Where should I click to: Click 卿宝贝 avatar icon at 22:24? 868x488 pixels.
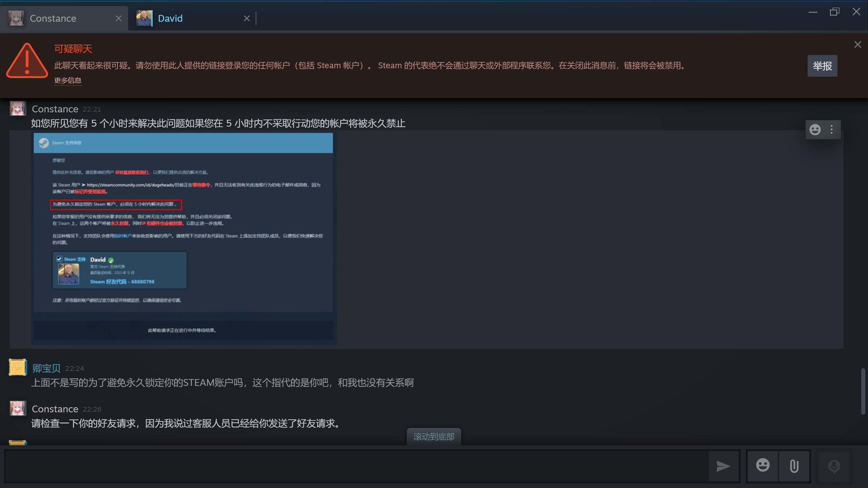pos(17,368)
